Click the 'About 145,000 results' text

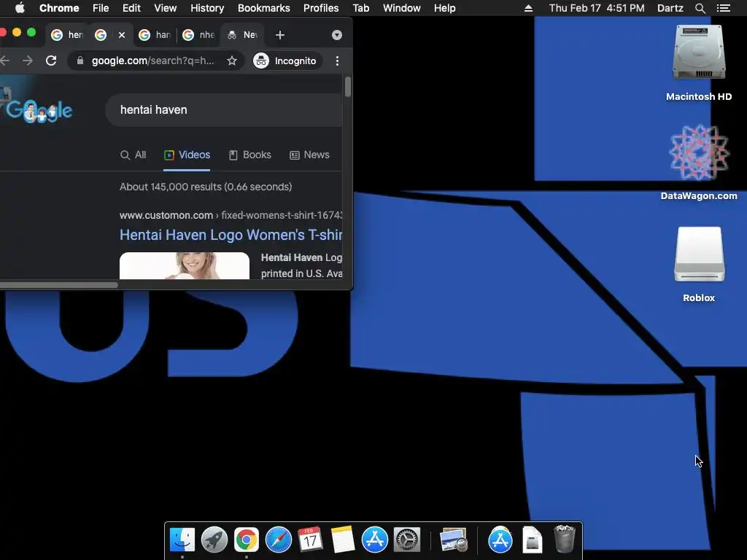click(206, 187)
